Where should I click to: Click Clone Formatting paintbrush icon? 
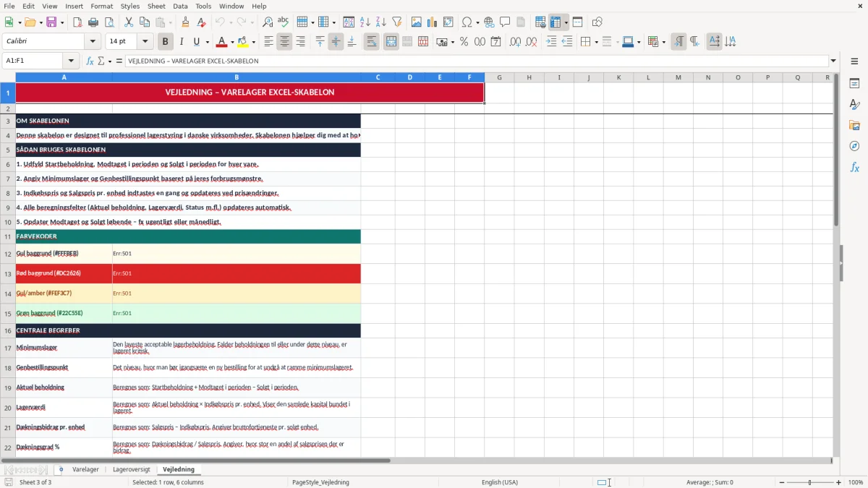(x=185, y=22)
